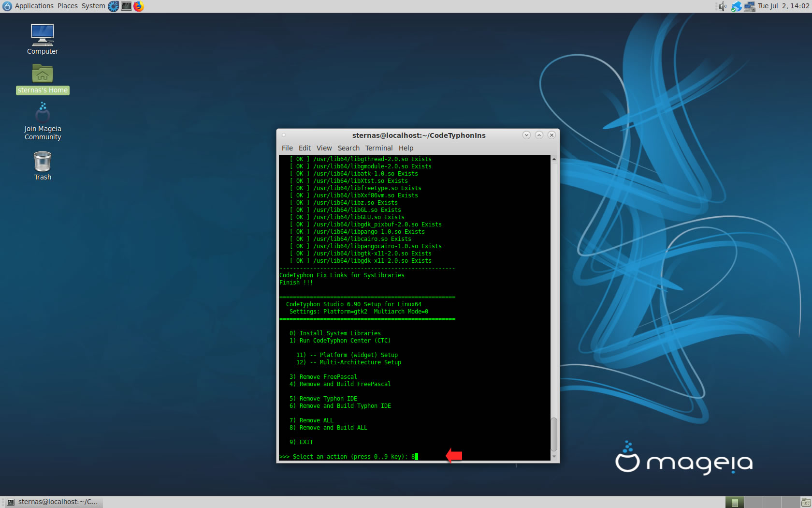Click the libfreetype.so Exists line
812x508 pixels.
[x=355, y=188]
